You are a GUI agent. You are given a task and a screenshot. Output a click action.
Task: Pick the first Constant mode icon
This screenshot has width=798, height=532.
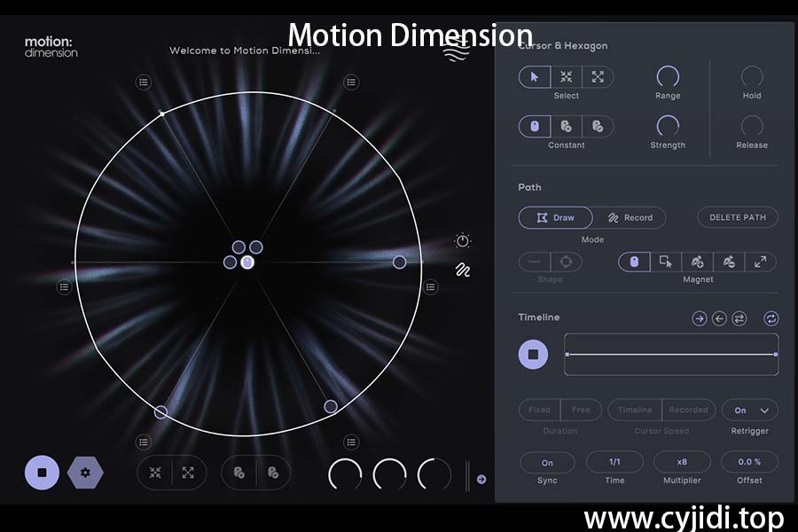(x=535, y=126)
